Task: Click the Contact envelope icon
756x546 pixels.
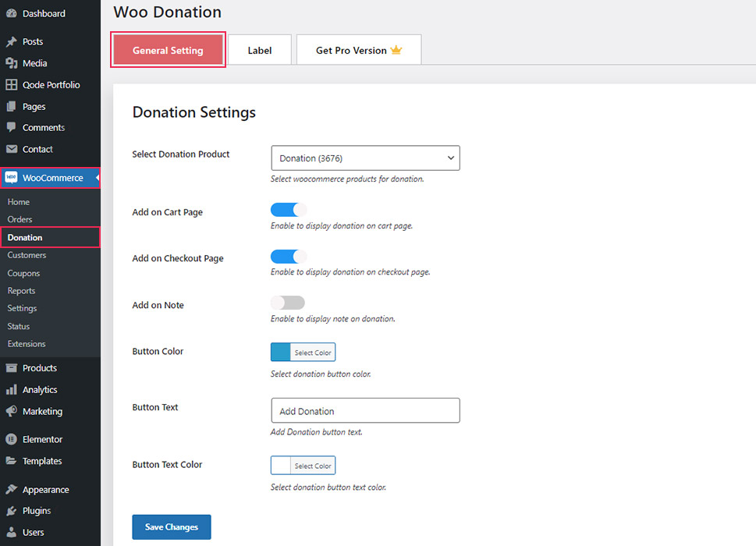Action: (11, 149)
